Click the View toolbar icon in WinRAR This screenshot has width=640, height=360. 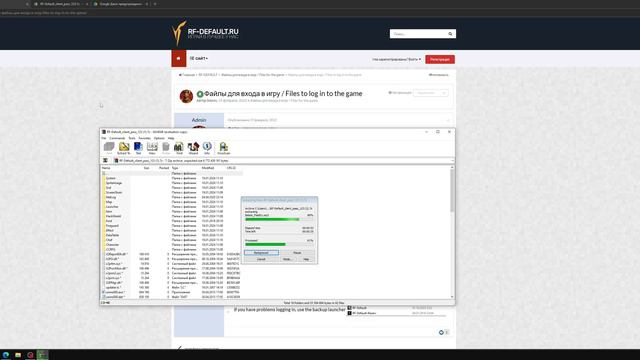[152, 148]
